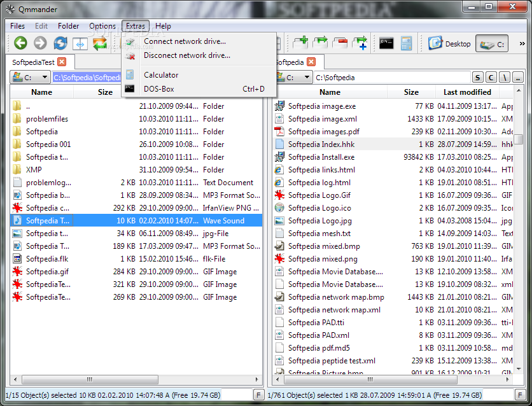Select the Softpedia.flk file
532x406 pixels.
click(x=47, y=259)
